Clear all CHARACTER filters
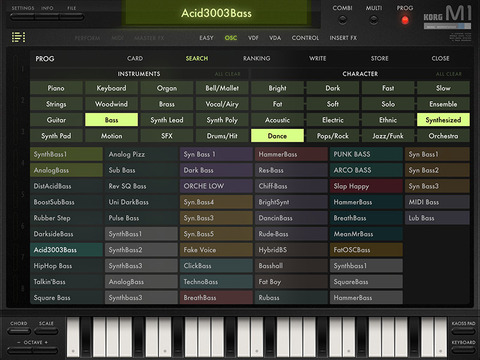This screenshot has width=480, height=360. pyautogui.click(x=449, y=74)
